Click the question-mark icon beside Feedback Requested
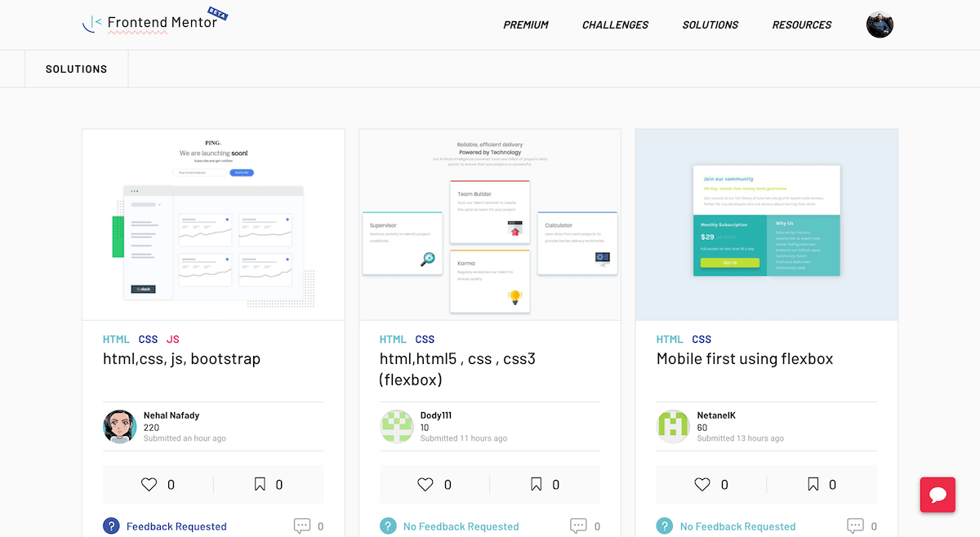 (111, 526)
